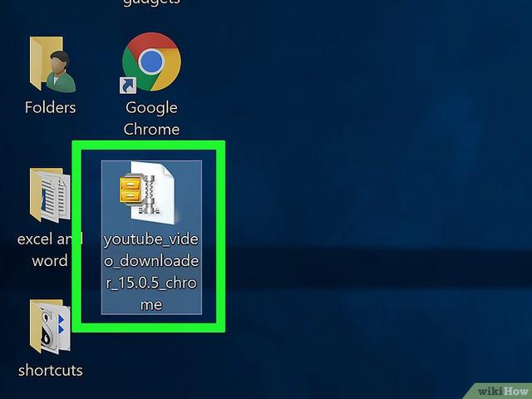
Task: Click the "excel and word" folder label
Action: click(50, 249)
